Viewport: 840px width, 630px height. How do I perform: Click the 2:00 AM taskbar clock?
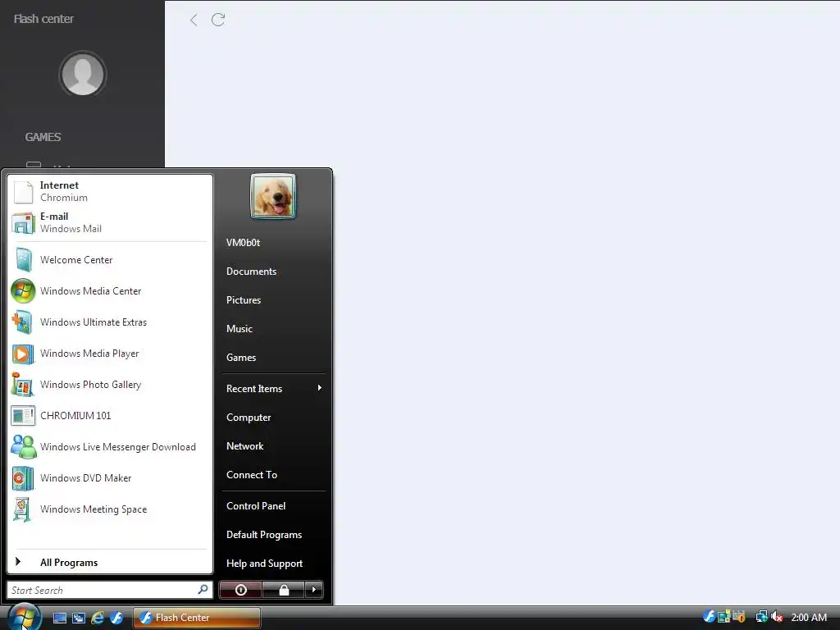click(x=808, y=618)
